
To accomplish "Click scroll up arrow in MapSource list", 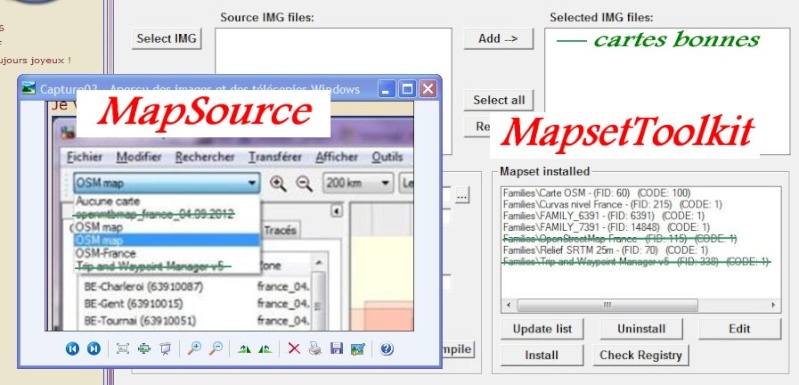I will coord(318,263).
